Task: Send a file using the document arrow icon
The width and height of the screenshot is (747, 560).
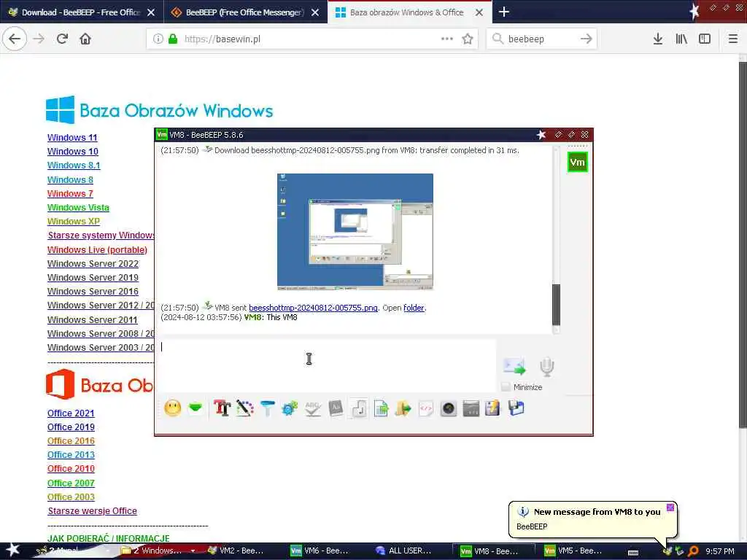Action: click(x=381, y=408)
